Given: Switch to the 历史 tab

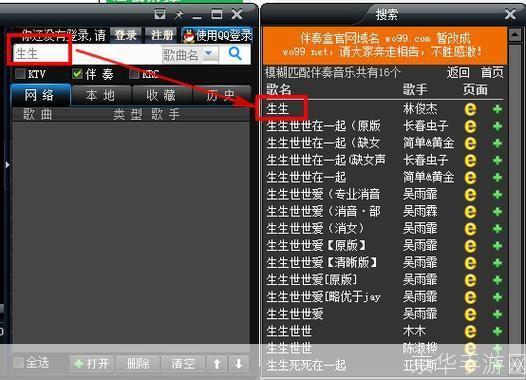Looking at the screenshot, I should click(221, 95).
